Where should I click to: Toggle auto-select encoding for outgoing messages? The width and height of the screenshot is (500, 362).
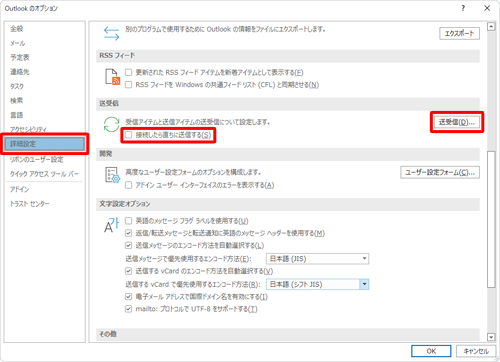(x=128, y=246)
